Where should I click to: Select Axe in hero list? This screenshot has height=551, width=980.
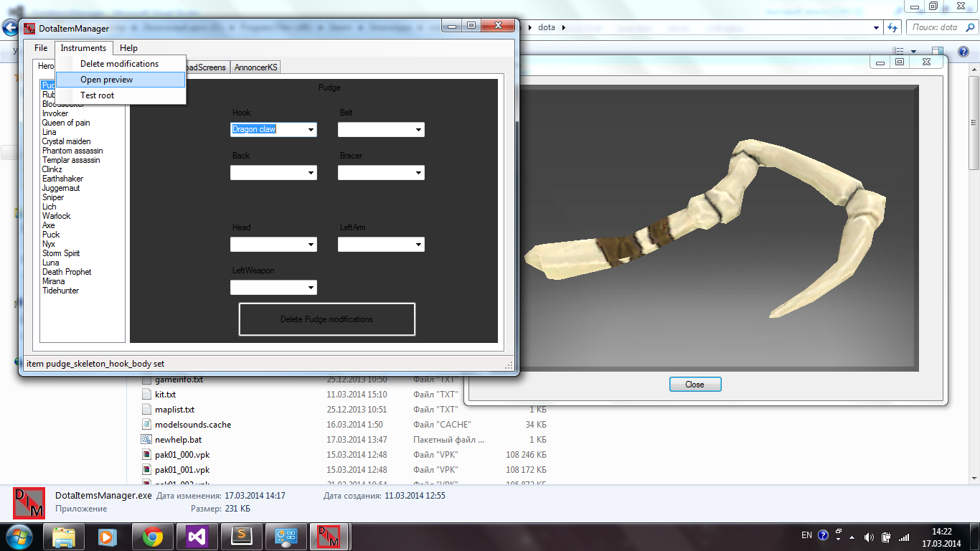(x=48, y=225)
